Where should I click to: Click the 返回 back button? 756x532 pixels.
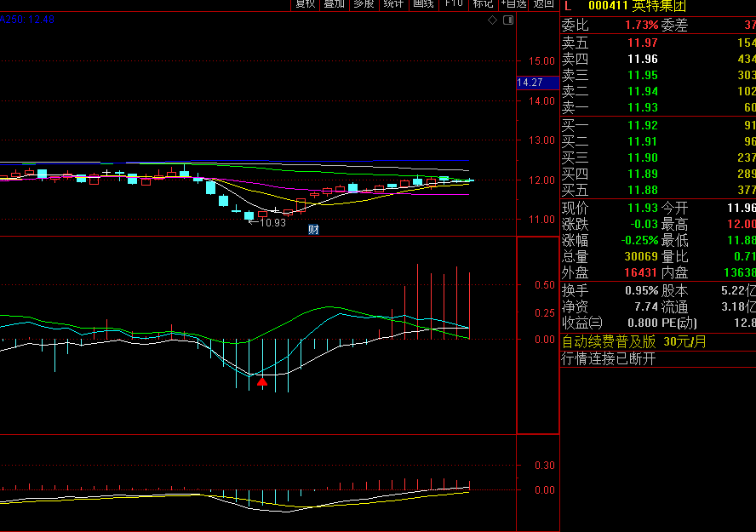[543, 4]
